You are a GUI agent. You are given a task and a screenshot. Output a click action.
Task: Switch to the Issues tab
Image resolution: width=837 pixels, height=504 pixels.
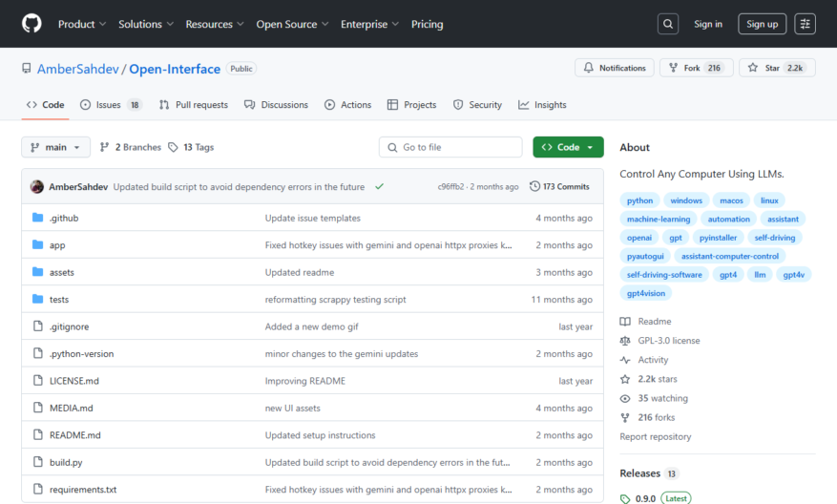click(x=110, y=105)
